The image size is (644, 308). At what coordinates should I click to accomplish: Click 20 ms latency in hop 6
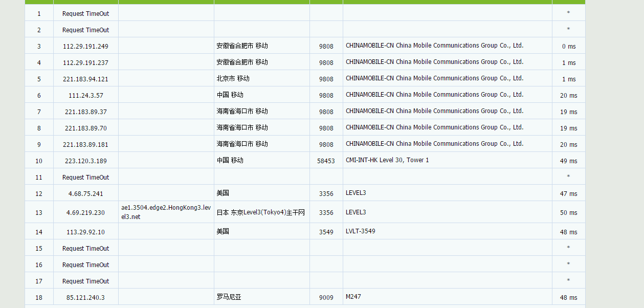[568, 95]
